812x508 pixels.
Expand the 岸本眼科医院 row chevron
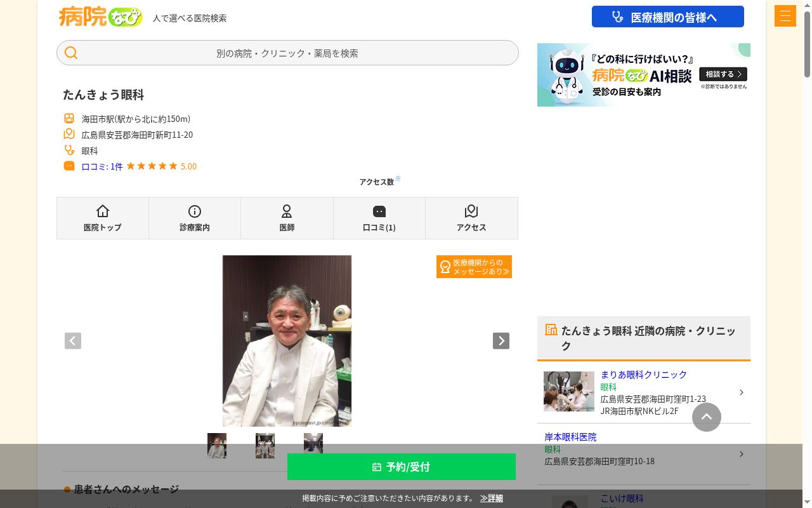(741, 454)
